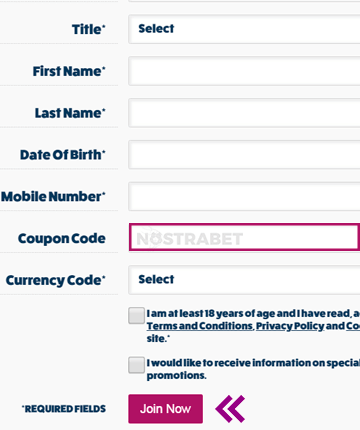
Task: Click the Last Name label text
Action: click(70, 113)
